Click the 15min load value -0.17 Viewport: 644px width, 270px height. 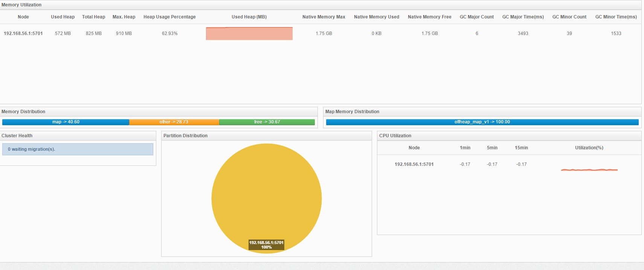pos(522,164)
